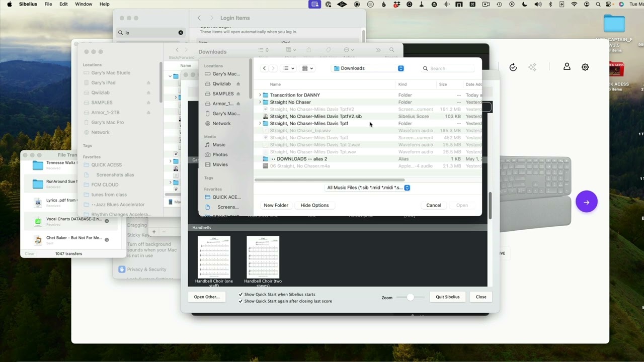Open the Downloads location popup
644x362 pixels.
click(x=368, y=68)
